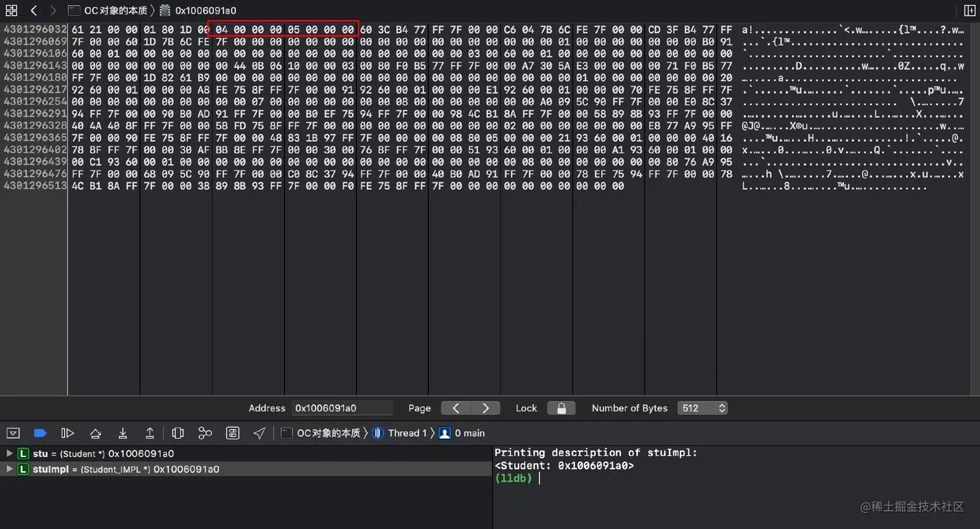
Task: Step into the function
Action: click(x=122, y=433)
